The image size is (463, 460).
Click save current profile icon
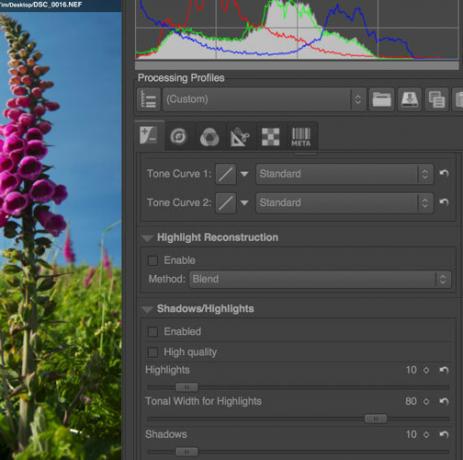pyautogui.click(x=410, y=99)
